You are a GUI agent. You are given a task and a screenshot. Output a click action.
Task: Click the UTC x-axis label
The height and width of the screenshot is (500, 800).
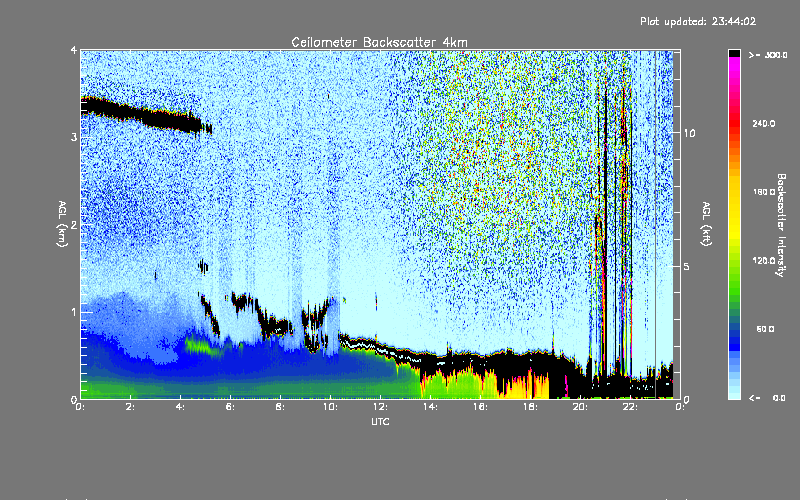point(380,421)
